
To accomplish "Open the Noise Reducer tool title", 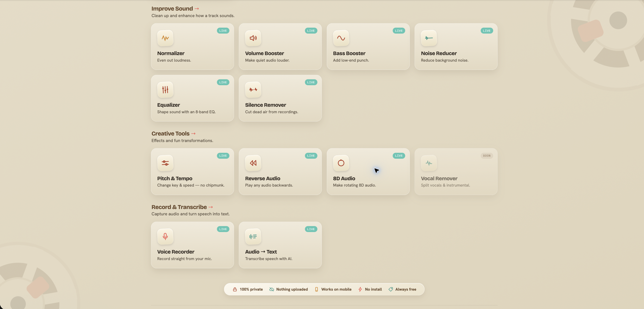I will [439, 53].
